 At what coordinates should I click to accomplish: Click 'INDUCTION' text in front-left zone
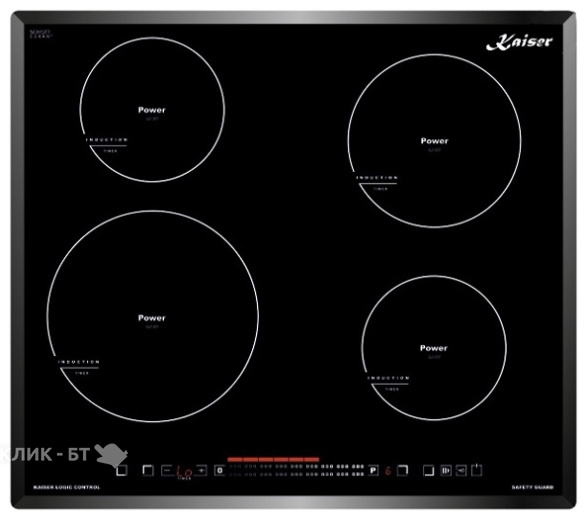[79, 362]
